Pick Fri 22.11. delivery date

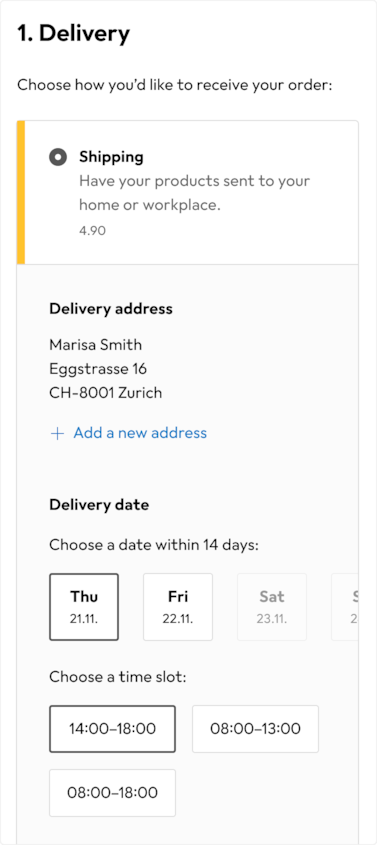click(178, 607)
